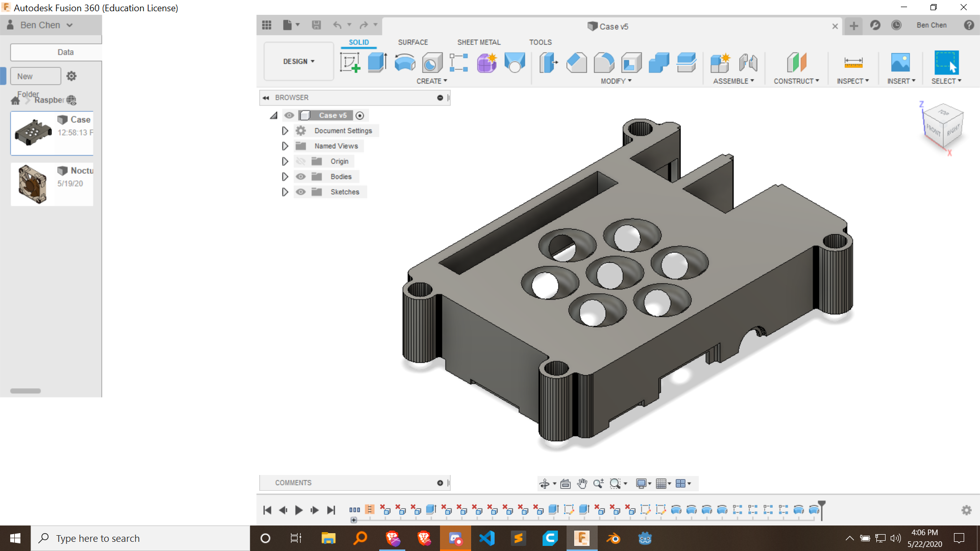980x551 pixels.
Task: Select the Create Sketch tool
Action: pyautogui.click(x=350, y=63)
